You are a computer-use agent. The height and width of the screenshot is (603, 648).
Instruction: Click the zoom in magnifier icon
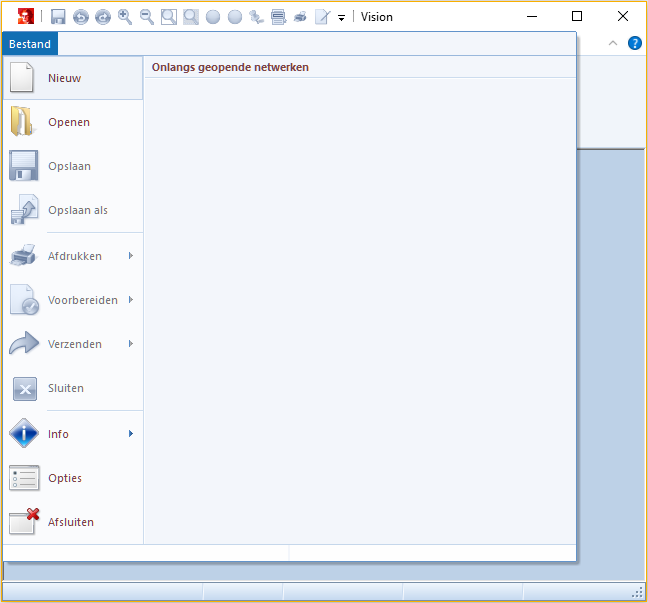pyautogui.click(x=125, y=17)
